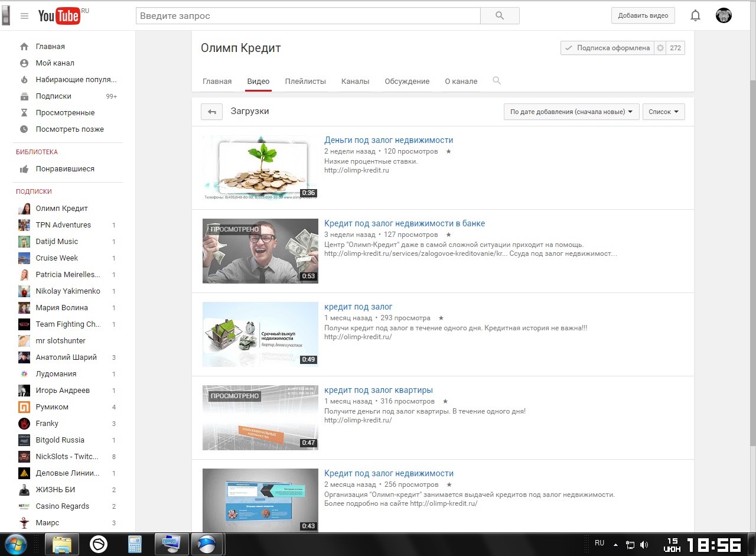Open Румиком subscription
Viewport: 756px width, 556px height.
point(52,407)
